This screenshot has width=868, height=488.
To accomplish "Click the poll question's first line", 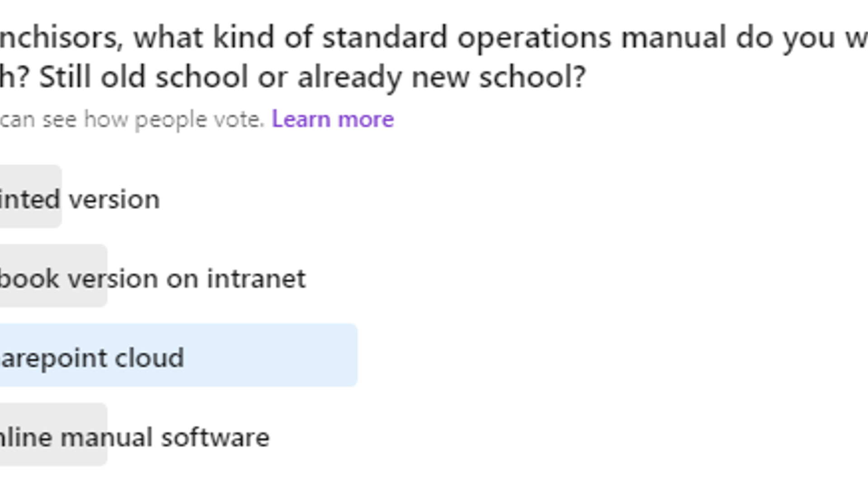I will (433, 37).
